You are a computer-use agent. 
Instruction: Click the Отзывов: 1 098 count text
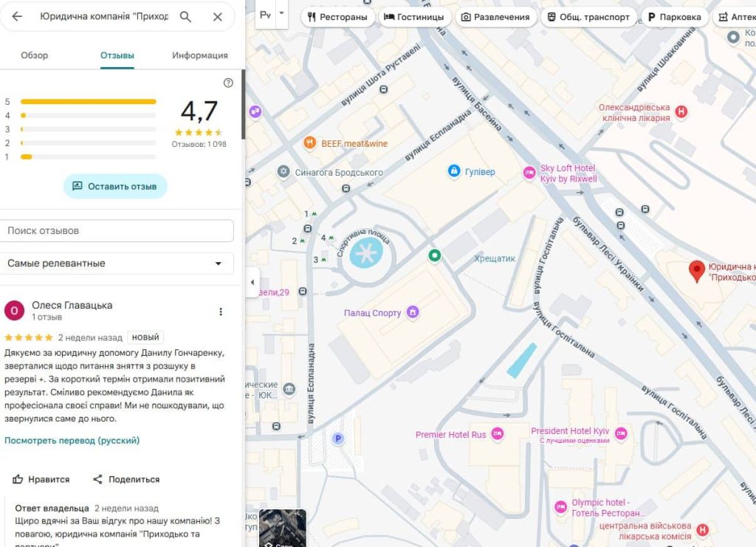[x=199, y=144]
